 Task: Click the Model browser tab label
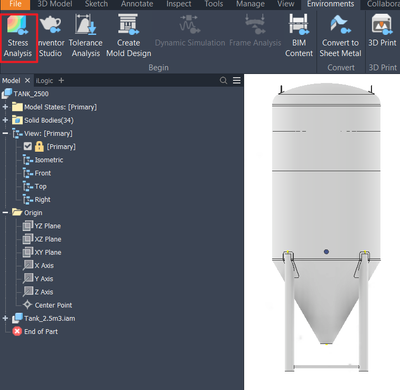point(11,81)
